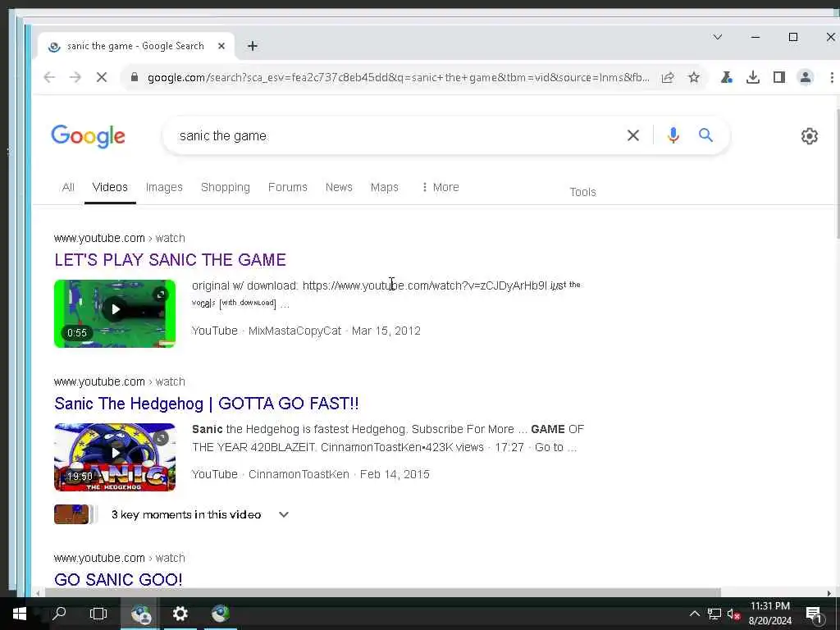Play the 19:50 Sanic thumbnail

pyautogui.click(x=115, y=457)
